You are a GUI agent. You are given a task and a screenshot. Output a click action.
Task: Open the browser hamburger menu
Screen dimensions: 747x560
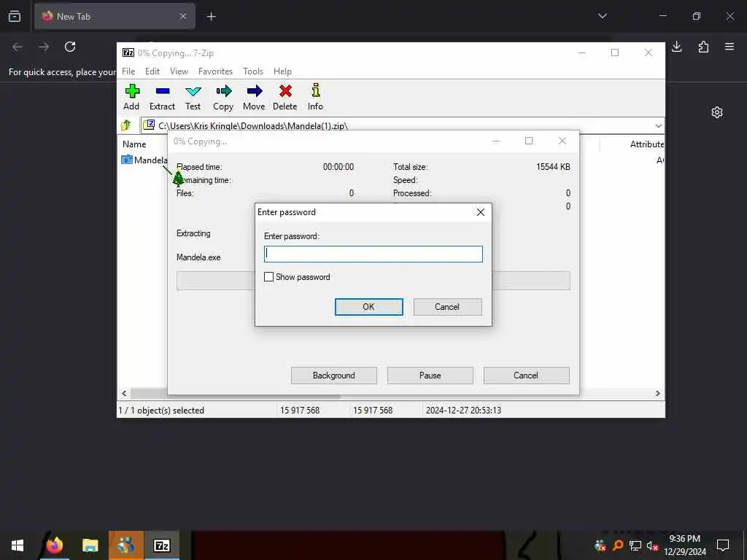click(729, 46)
